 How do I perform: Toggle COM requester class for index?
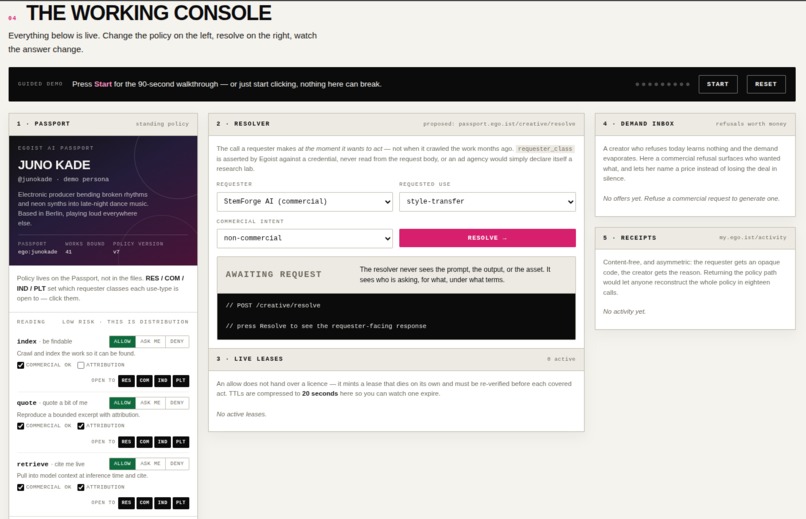(144, 381)
